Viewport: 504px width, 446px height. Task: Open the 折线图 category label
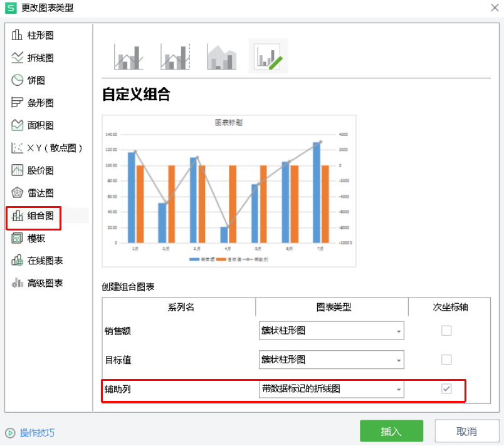41,58
